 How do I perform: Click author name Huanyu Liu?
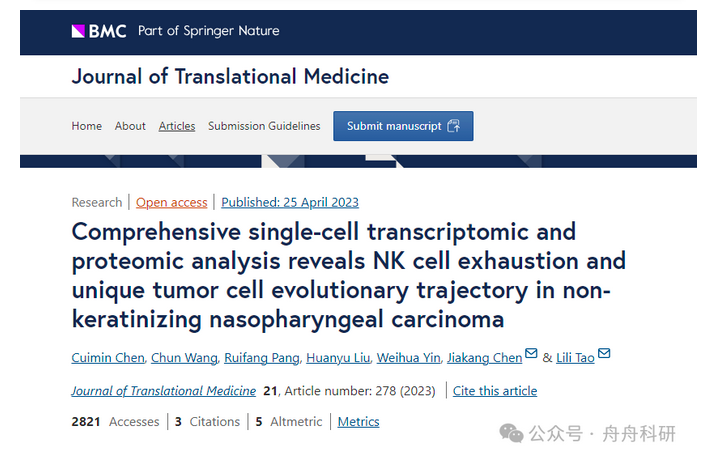pyautogui.click(x=338, y=358)
